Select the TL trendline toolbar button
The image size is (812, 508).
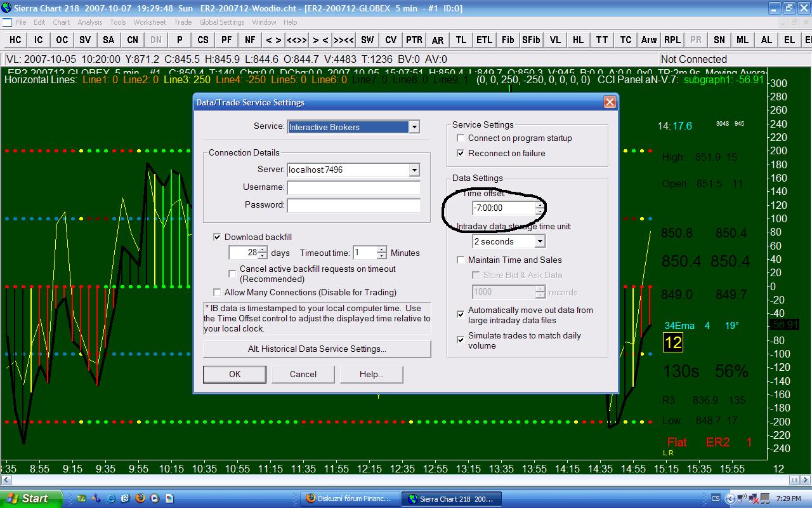click(461, 40)
